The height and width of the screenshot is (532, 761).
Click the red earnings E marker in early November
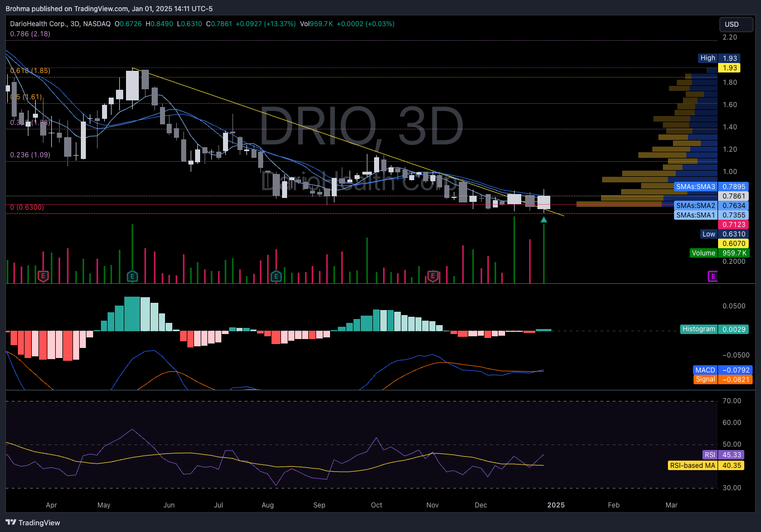(433, 276)
